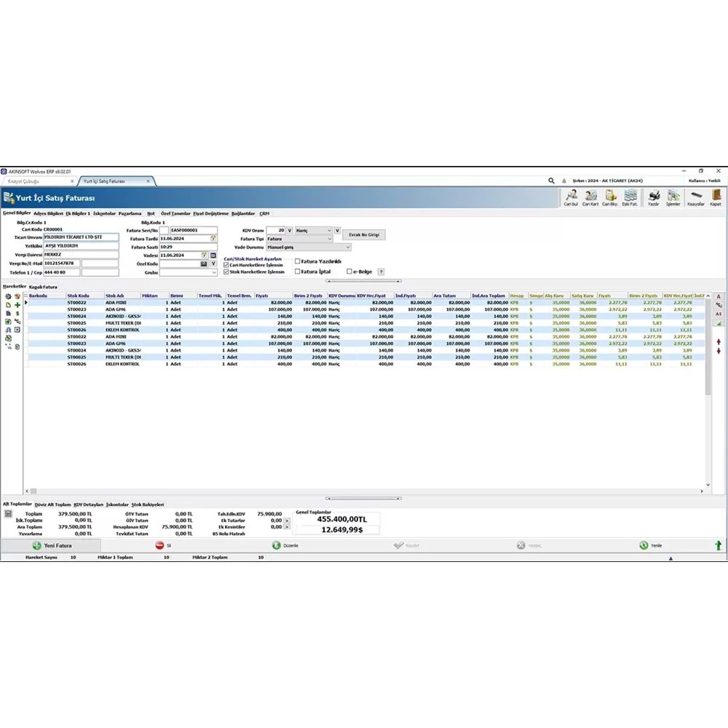This screenshot has width=728, height=728.
Task: Click the green plus add-row icon
Action: point(17,305)
